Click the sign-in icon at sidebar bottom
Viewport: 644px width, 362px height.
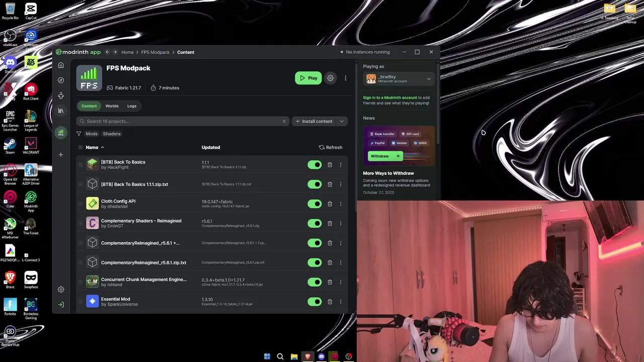point(61,305)
